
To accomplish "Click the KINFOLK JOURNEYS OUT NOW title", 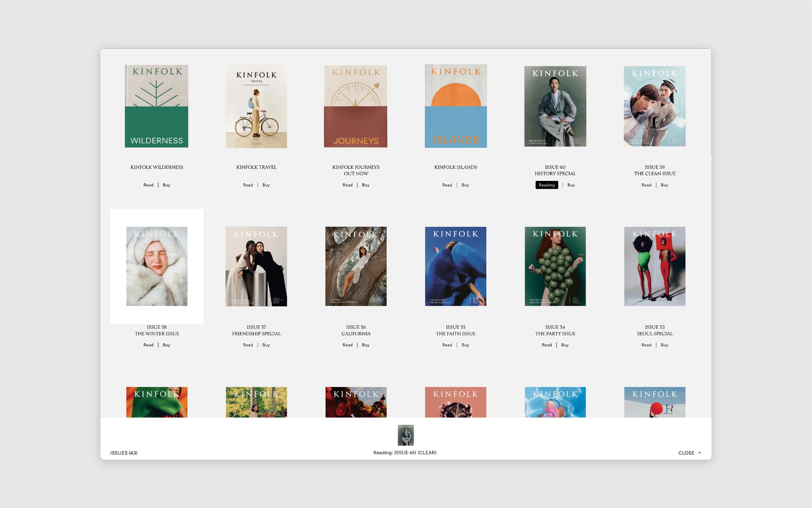I will tap(356, 170).
